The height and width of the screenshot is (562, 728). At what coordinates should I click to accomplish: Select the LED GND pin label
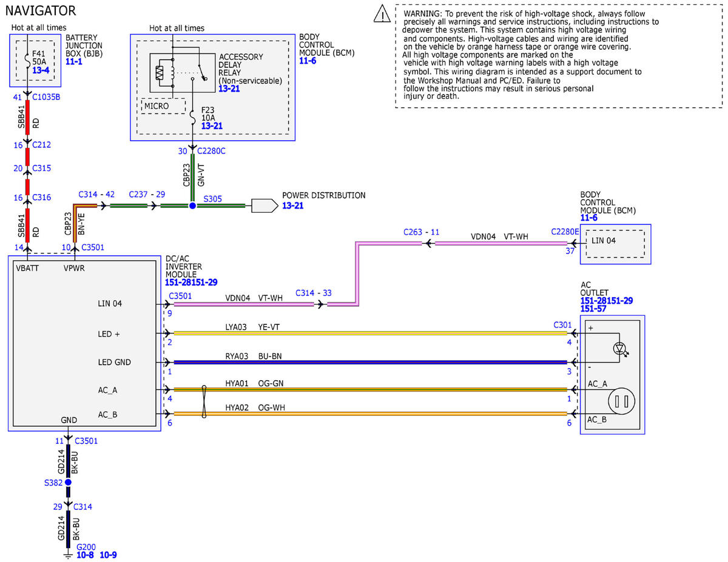pos(114,362)
